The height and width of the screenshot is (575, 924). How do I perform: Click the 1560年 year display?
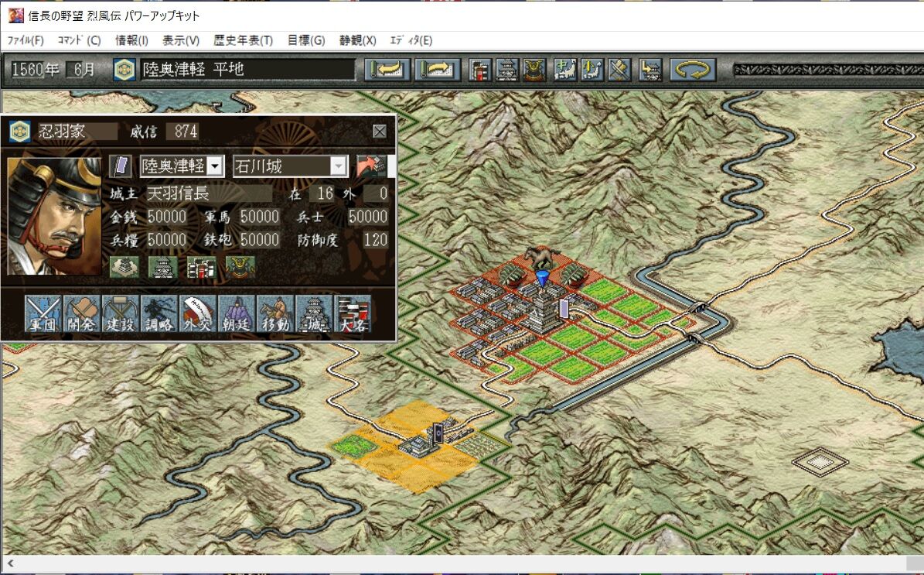36,70
